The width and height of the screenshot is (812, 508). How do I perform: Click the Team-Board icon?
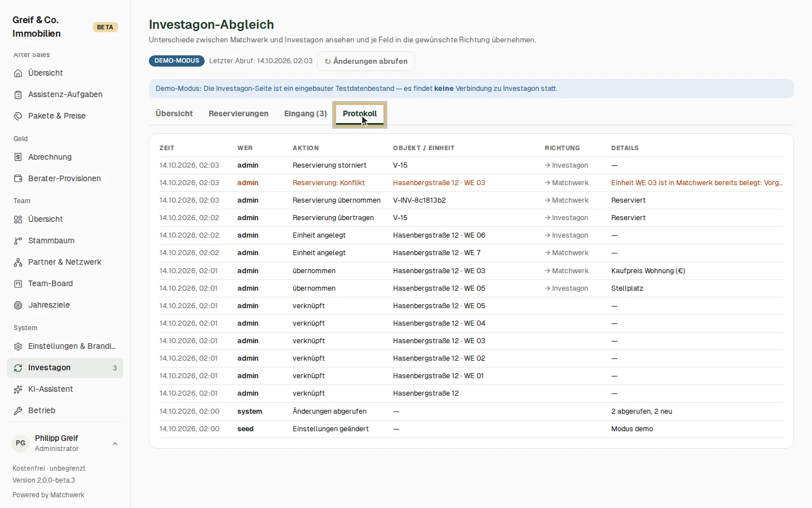click(x=18, y=284)
